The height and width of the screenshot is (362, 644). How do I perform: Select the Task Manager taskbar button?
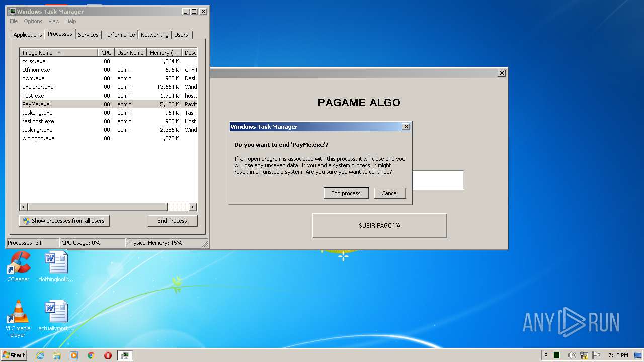125,355
